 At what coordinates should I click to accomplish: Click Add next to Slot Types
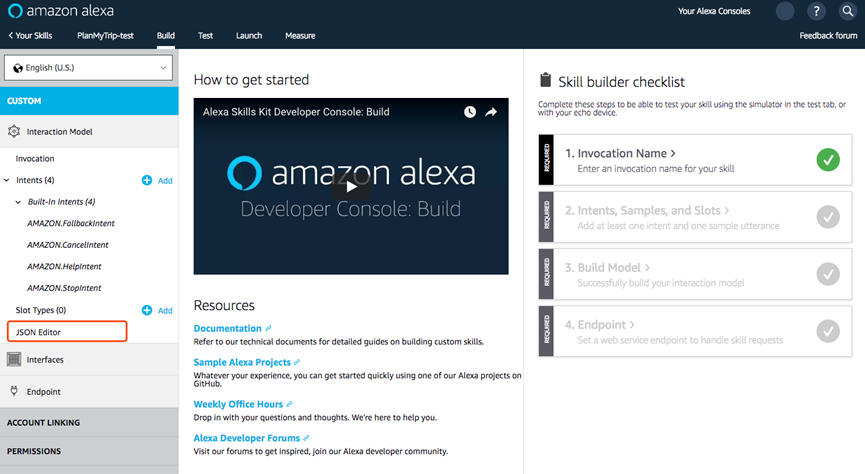(x=165, y=311)
